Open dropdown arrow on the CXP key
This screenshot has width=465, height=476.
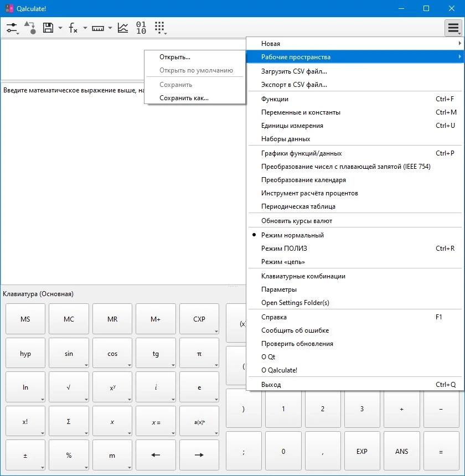[x=216, y=331]
